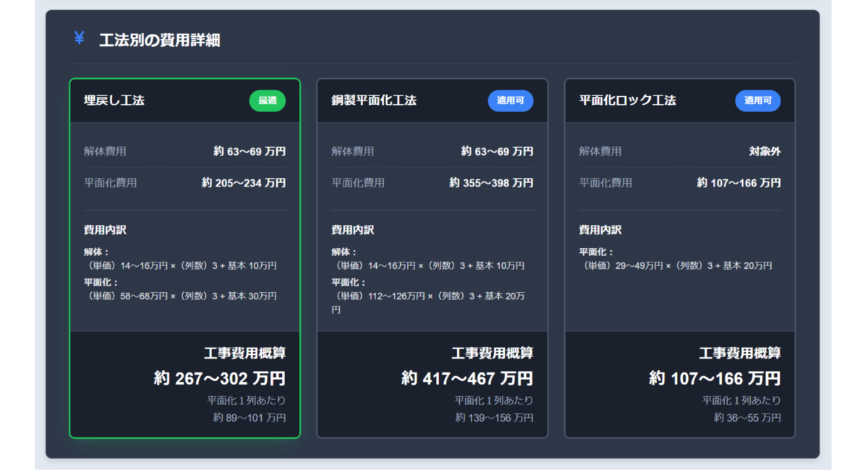Click 約 355～398 万円 flattening cost
The width and height of the screenshot is (868, 470).
[491, 183]
